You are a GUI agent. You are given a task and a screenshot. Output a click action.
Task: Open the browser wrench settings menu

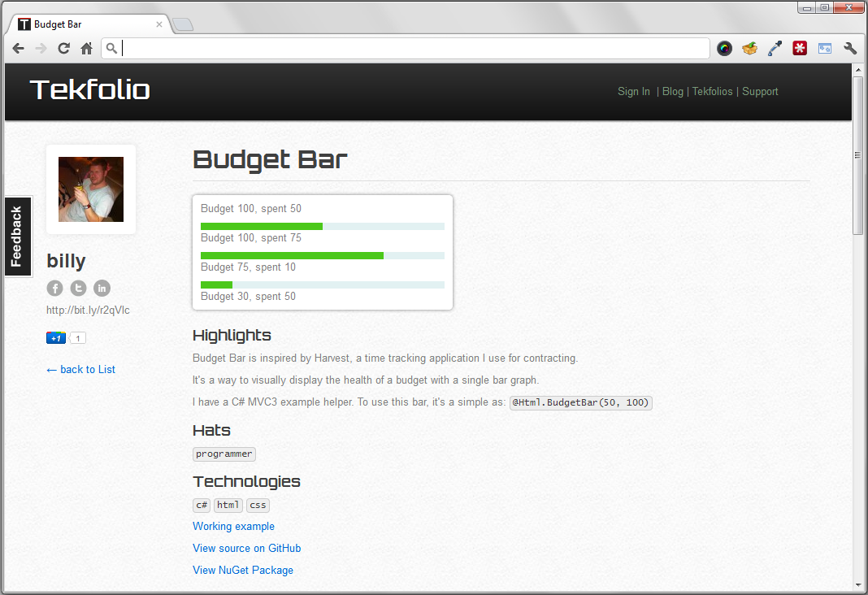(850, 48)
